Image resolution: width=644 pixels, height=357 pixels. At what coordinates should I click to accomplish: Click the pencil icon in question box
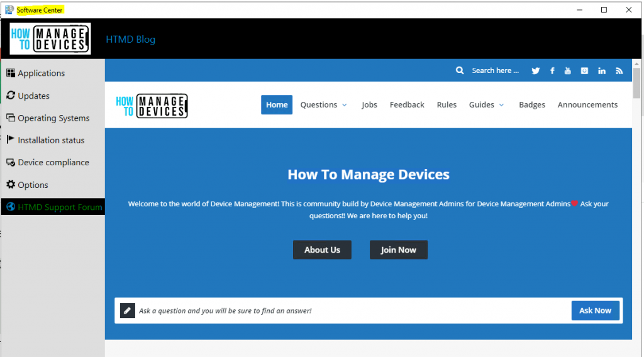click(x=127, y=310)
